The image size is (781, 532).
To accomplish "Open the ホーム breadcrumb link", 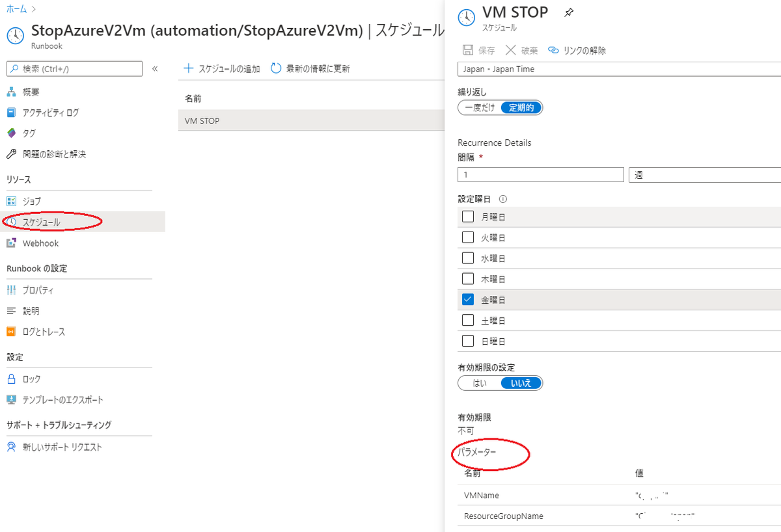I will [16, 9].
